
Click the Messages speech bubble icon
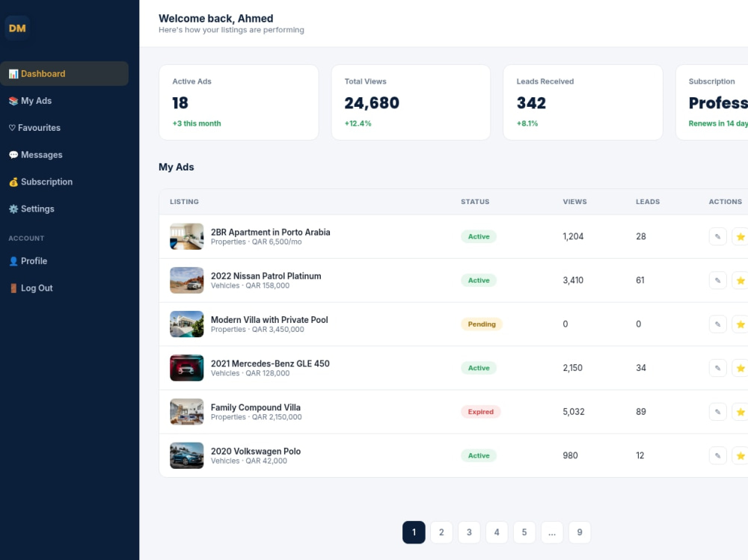[13, 155]
